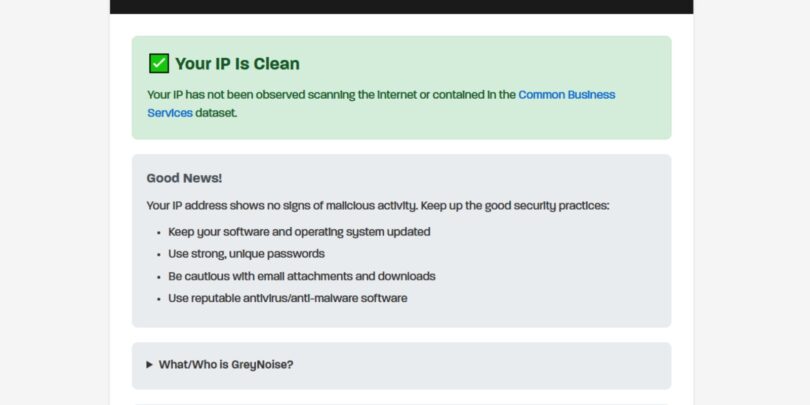
Task: Click the "Good News!" heading
Action: tap(184, 178)
